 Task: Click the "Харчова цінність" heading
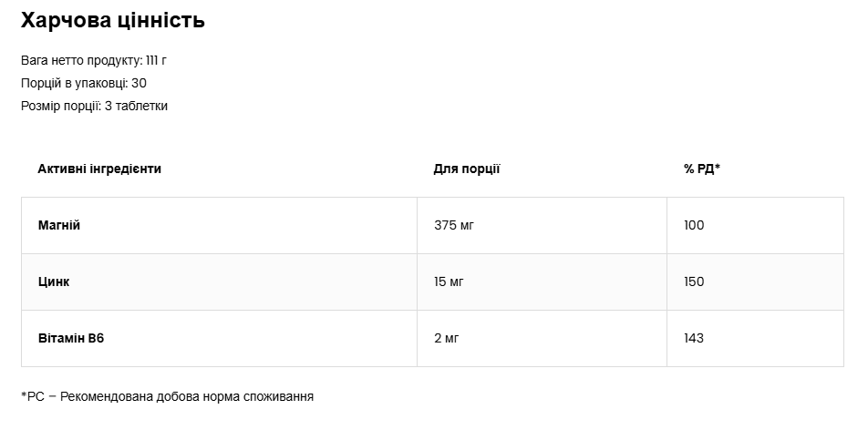click(112, 21)
